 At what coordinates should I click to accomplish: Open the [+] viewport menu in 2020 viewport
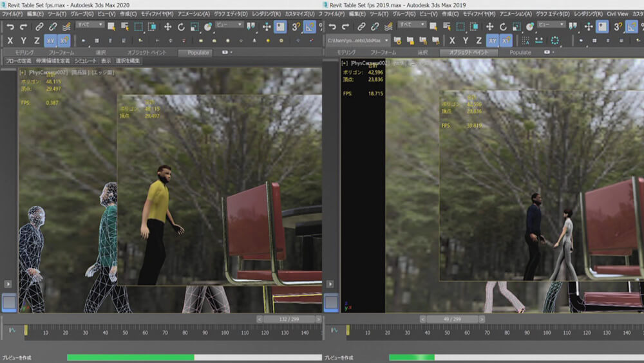click(x=23, y=73)
